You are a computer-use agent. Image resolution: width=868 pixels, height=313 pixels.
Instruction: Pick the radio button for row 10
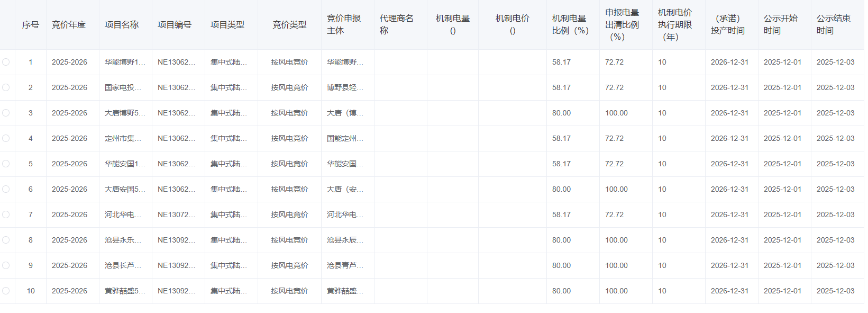coord(6,291)
